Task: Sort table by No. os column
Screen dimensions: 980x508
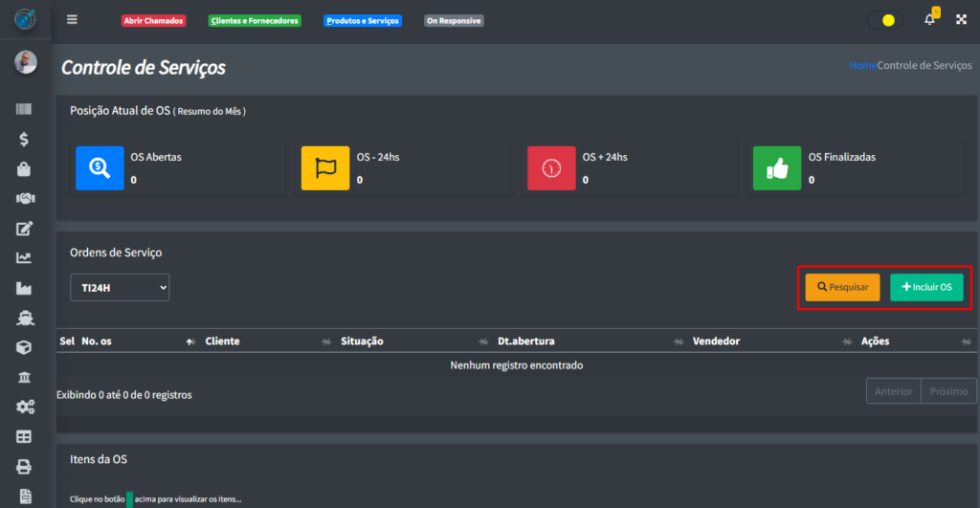Action: coord(97,342)
